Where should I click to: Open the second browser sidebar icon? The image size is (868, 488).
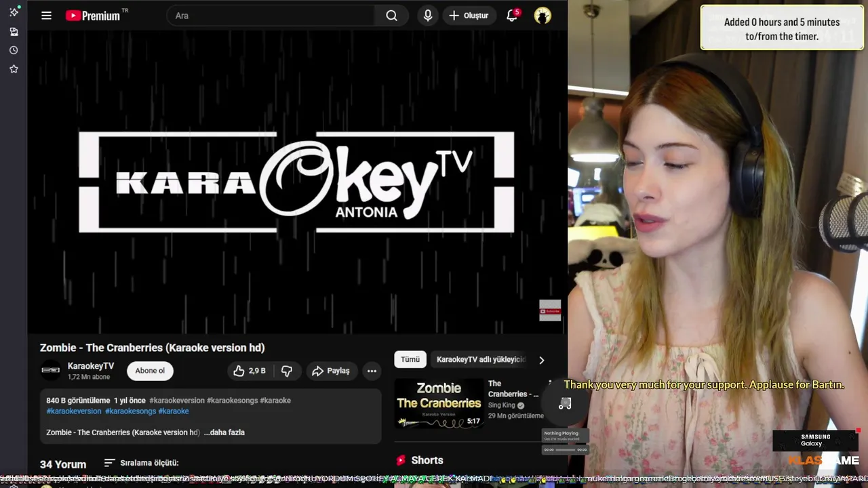click(x=14, y=31)
